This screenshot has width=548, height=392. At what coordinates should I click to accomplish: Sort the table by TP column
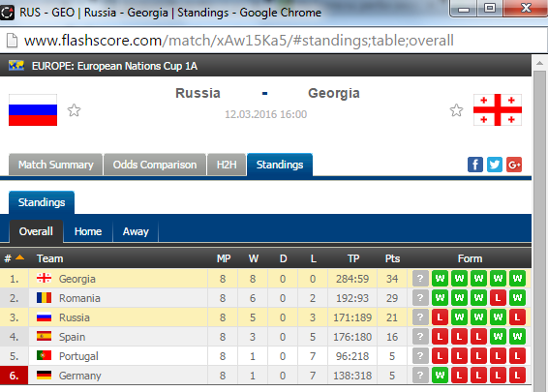coord(353,258)
